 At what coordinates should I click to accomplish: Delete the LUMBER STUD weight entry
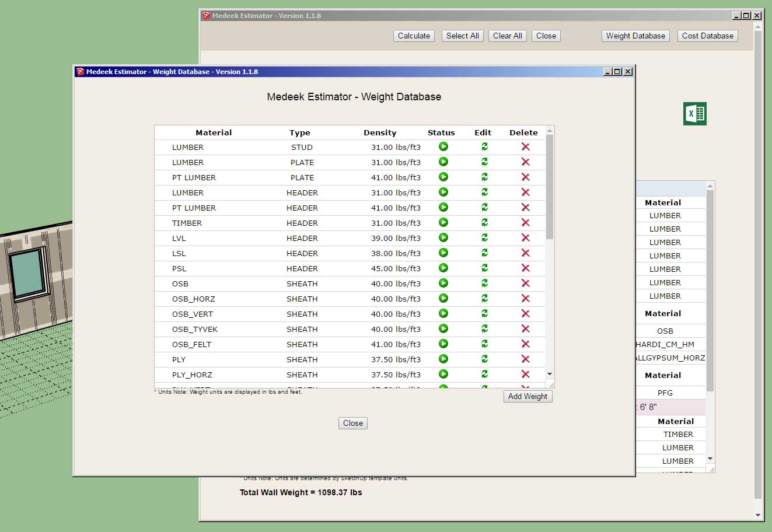coord(525,147)
